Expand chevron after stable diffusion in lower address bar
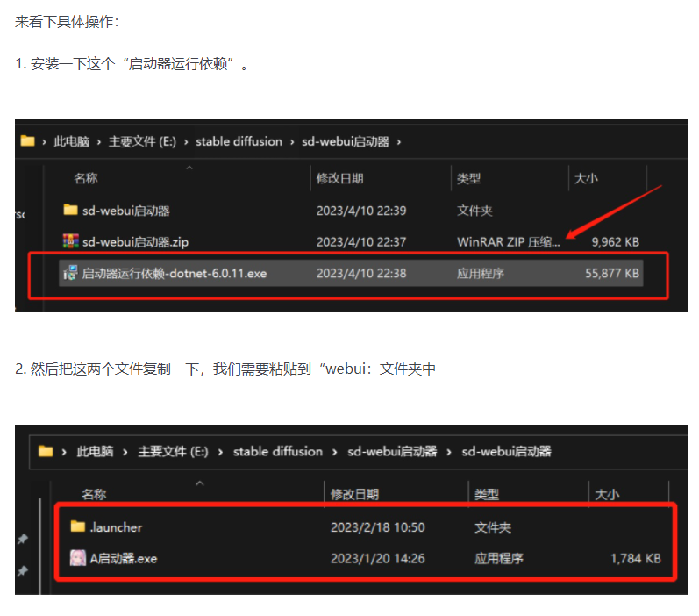The height and width of the screenshot is (616, 699). [x=335, y=452]
